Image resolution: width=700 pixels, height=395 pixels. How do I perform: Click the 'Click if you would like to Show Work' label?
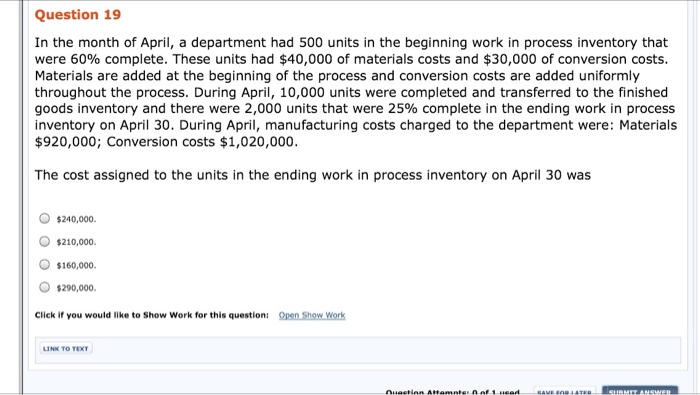click(x=152, y=315)
